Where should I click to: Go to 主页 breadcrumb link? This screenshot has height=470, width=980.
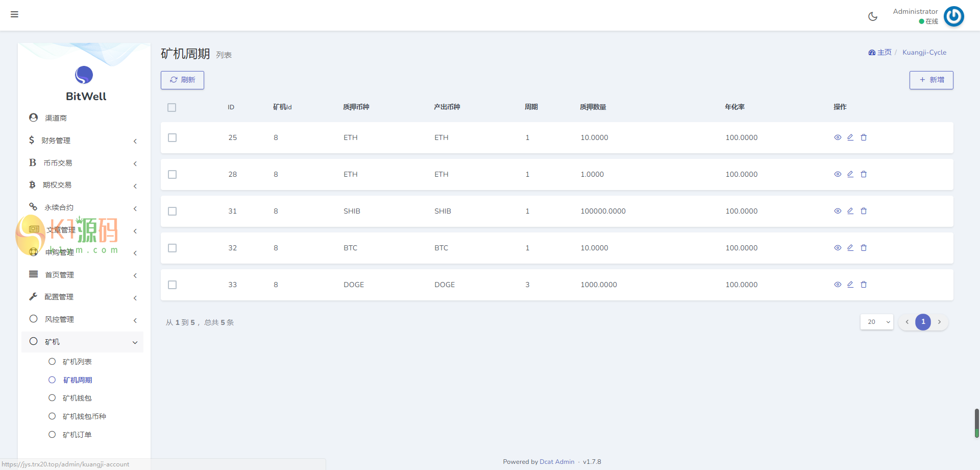(x=880, y=52)
